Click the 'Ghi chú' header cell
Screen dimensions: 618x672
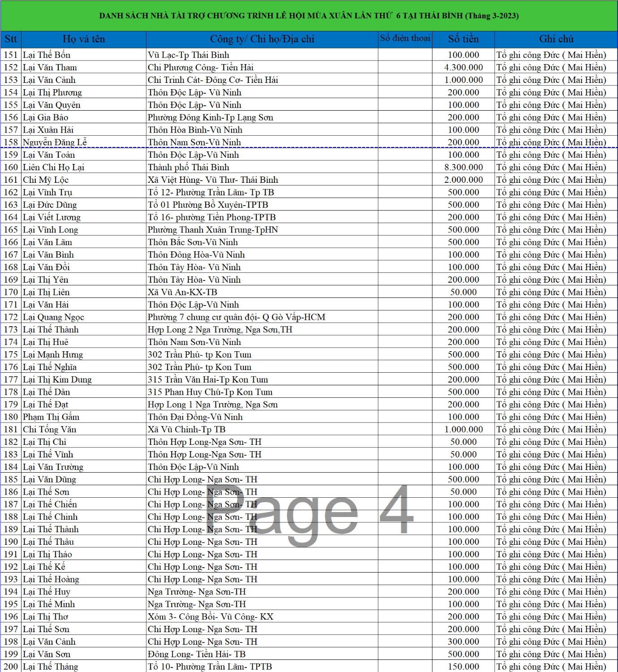click(556, 39)
